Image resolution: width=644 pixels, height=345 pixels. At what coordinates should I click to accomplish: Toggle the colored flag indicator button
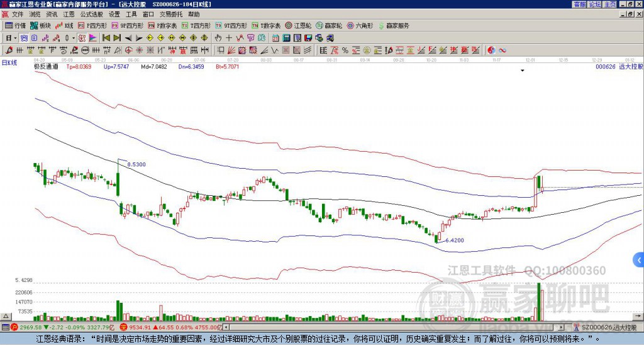93,38
